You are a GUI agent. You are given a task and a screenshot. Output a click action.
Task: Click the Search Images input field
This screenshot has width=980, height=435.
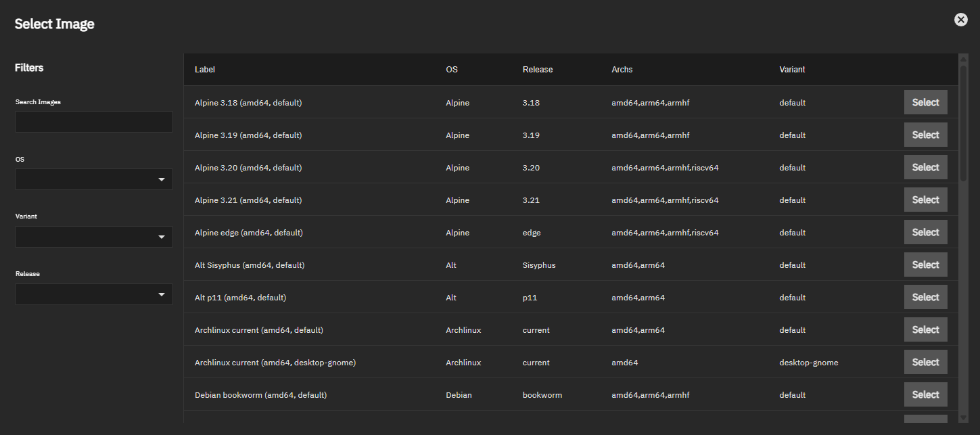coord(94,122)
